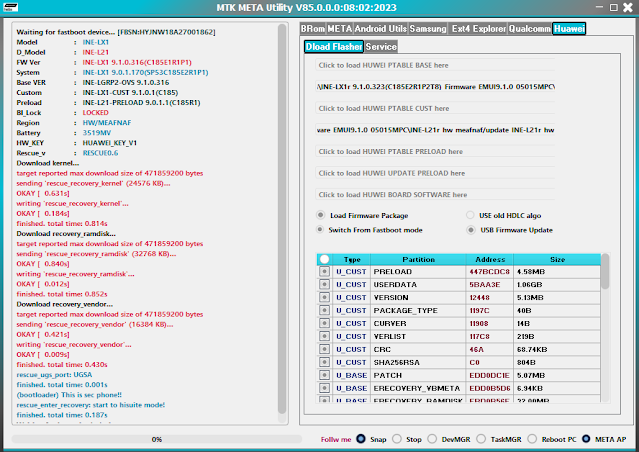Open the Follw me link

pyautogui.click(x=336, y=439)
